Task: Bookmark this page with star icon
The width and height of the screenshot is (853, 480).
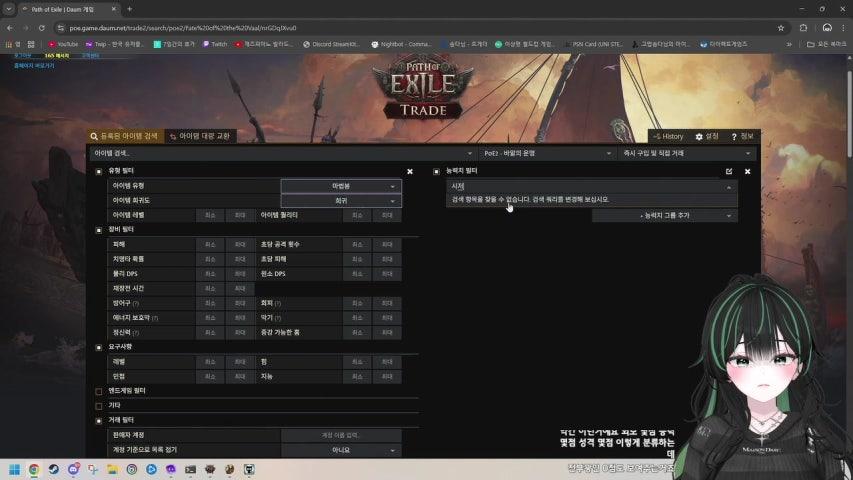Action: (x=781, y=28)
